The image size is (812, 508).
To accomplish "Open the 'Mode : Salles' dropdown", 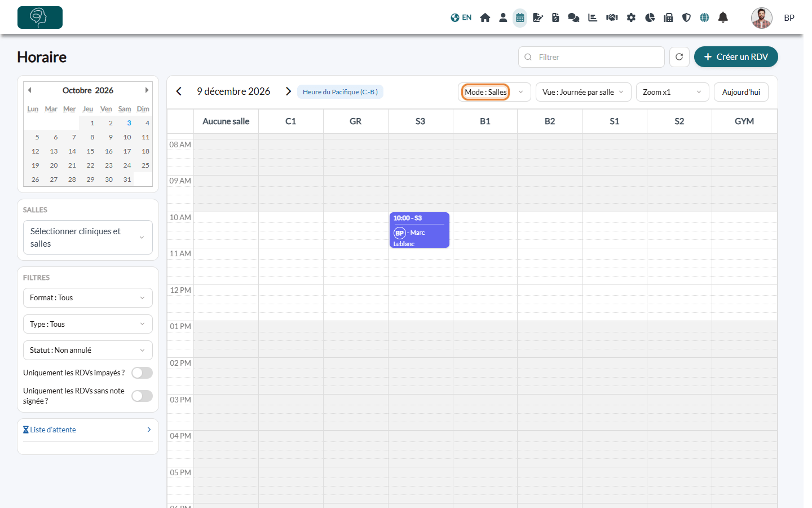I will tap(495, 92).
